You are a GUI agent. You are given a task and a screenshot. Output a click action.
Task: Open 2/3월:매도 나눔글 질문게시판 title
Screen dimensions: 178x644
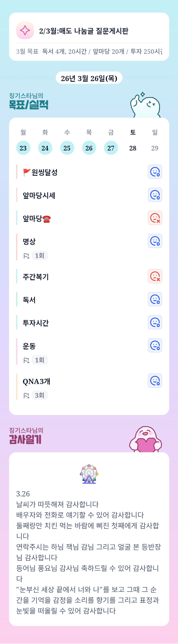84,31
